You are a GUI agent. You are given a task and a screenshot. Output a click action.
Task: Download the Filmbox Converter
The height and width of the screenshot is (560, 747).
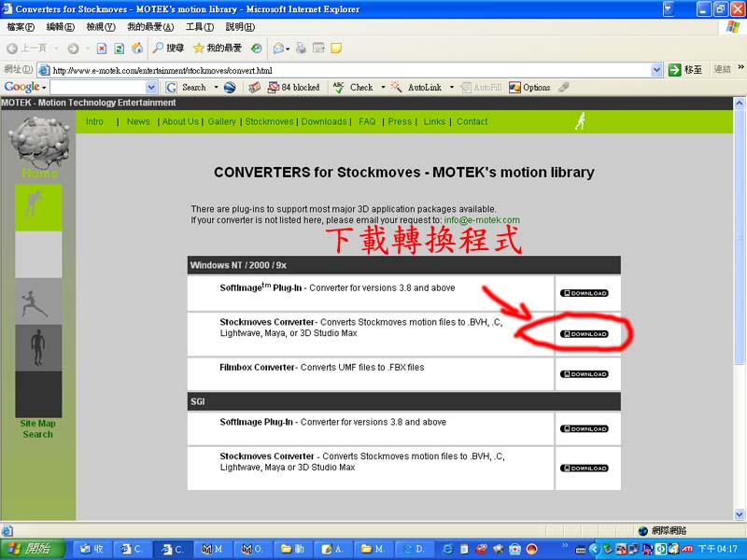(585, 374)
